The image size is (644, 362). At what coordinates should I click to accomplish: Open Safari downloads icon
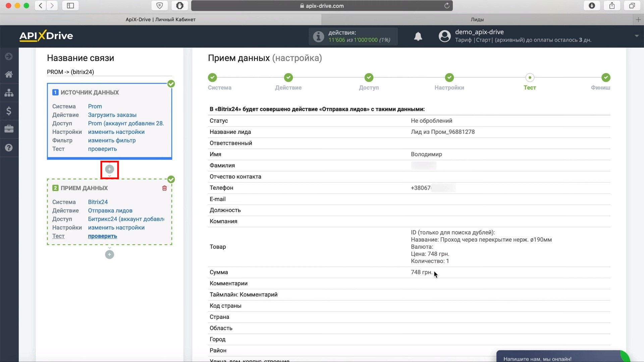tap(592, 6)
